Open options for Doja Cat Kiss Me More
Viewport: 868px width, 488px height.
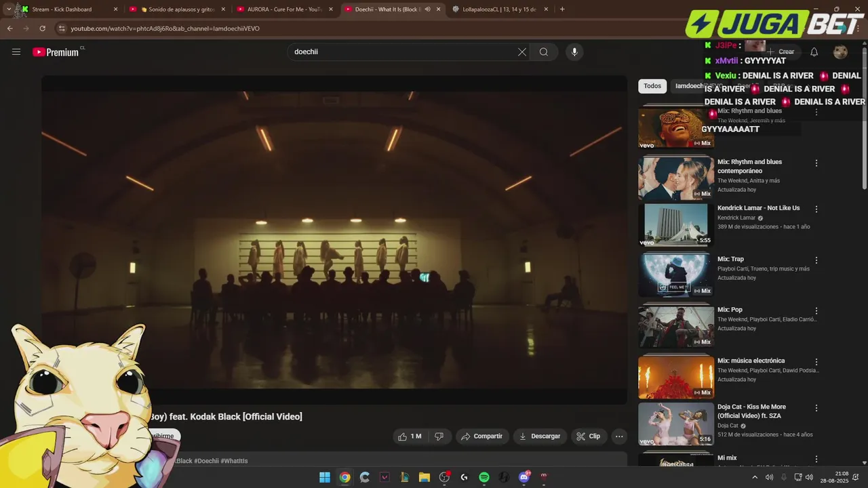816,408
